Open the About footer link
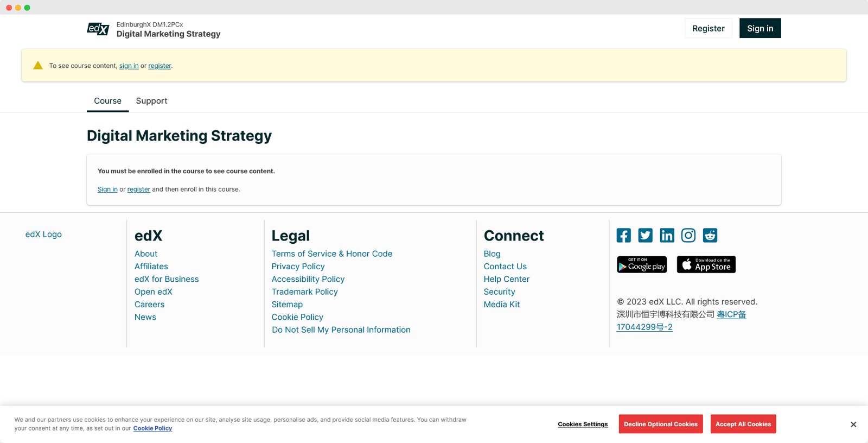The image size is (868, 443). [146, 254]
